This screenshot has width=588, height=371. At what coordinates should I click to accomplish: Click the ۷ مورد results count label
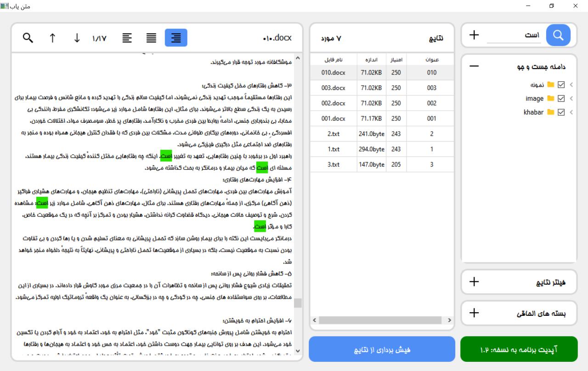(x=331, y=39)
